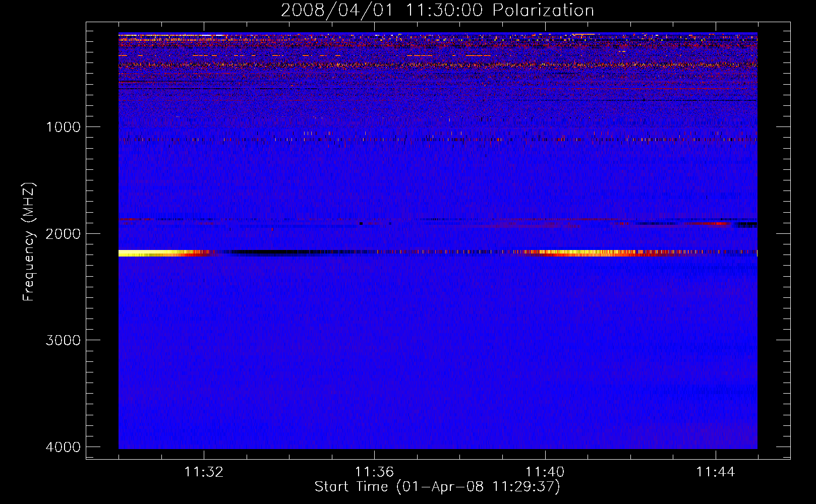Click the 1000 frequency tick label

click(63, 127)
